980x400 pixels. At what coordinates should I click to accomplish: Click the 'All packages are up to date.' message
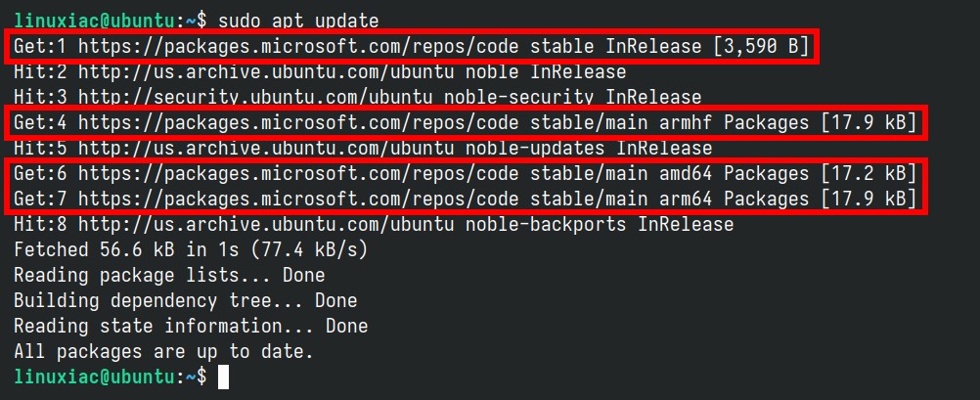[x=163, y=351]
